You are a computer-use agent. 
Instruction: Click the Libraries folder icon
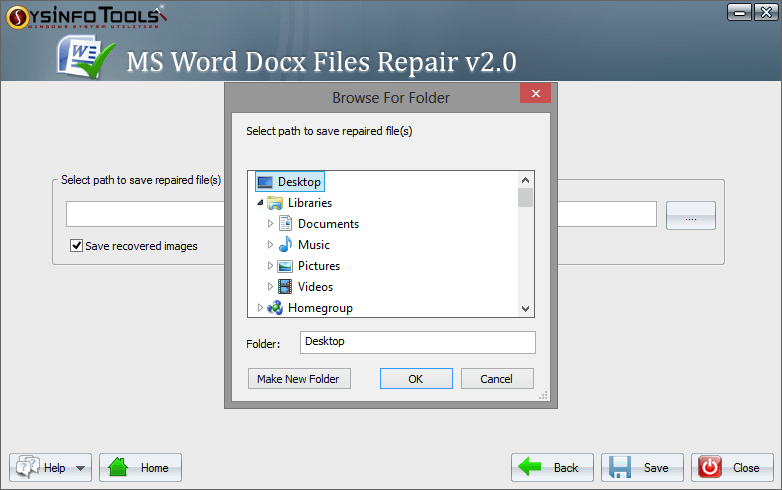click(275, 203)
